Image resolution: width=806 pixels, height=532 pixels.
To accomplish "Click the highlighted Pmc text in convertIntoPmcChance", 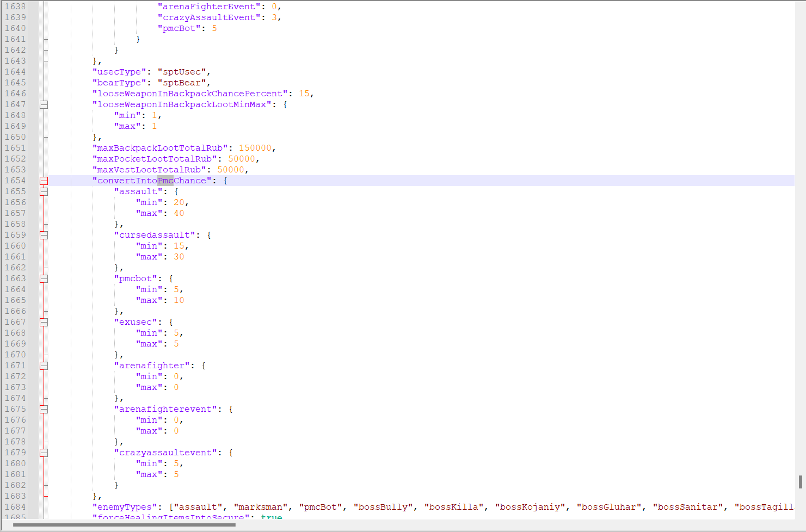I will 165,181.
